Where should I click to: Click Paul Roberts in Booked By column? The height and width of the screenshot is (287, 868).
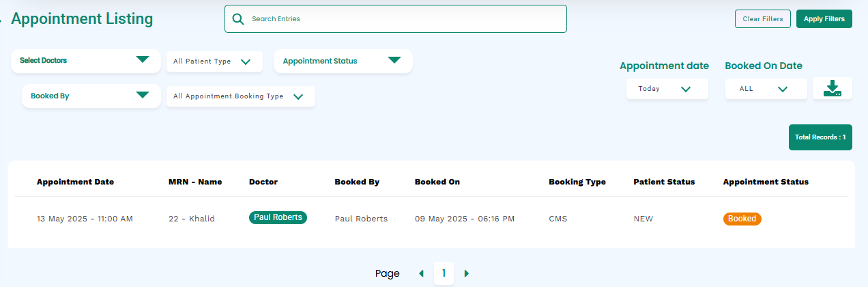361,219
